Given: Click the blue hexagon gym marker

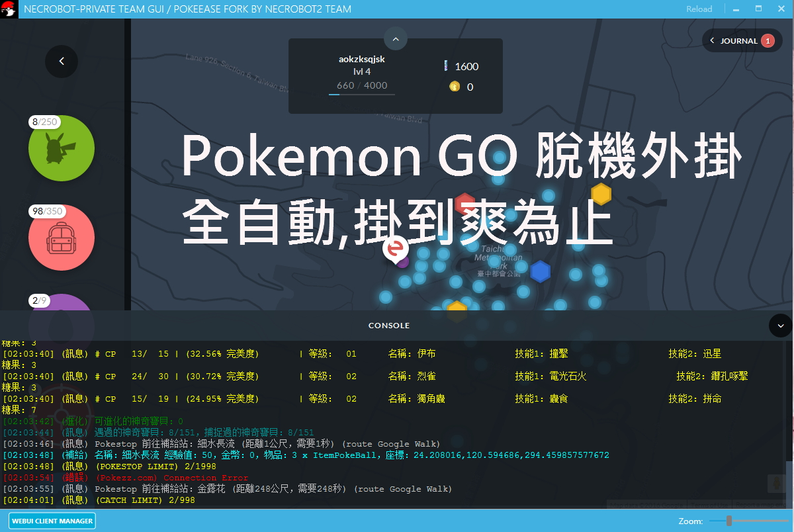Looking at the screenshot, I should (x=541, y=271).
